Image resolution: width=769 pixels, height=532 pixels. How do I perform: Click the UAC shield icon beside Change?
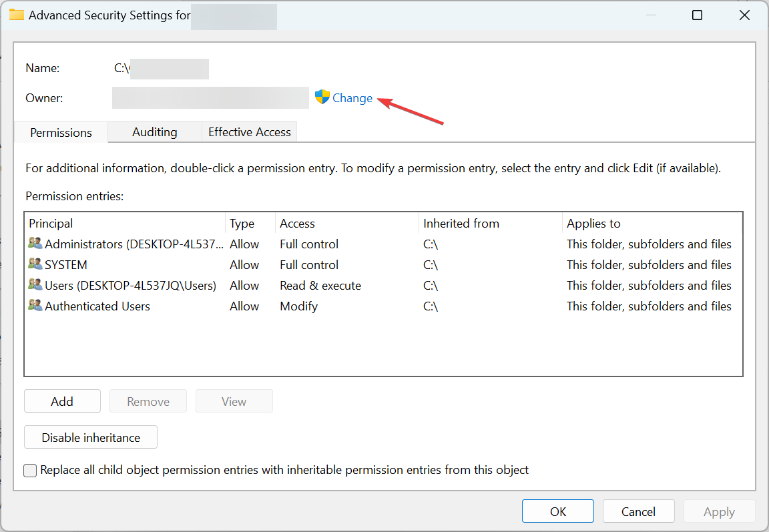pyautogui.click(x=322, y=97)
